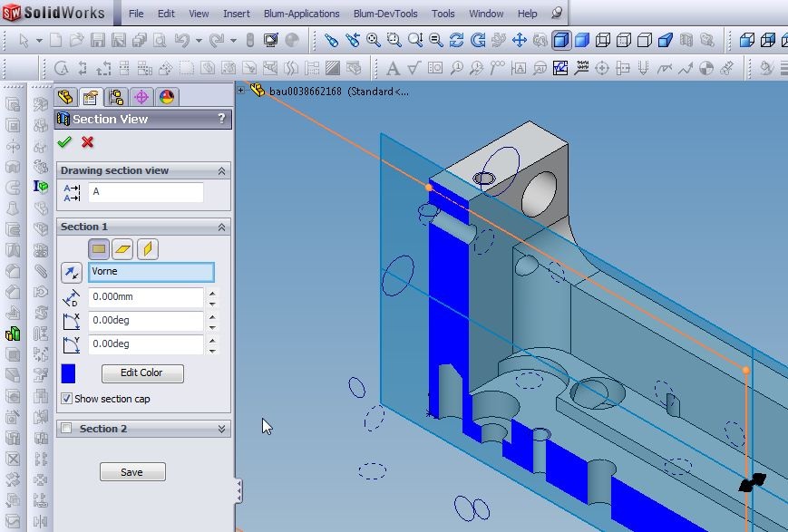Viewport: 788px width, 532px height.
Task: Increase the offset distance spinner
Action: (212, 293)
